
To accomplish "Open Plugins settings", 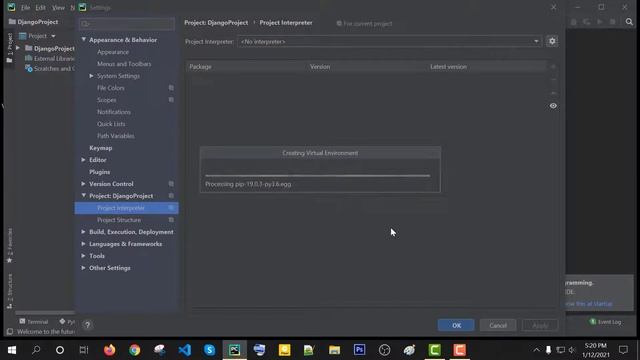I will 100,172.
